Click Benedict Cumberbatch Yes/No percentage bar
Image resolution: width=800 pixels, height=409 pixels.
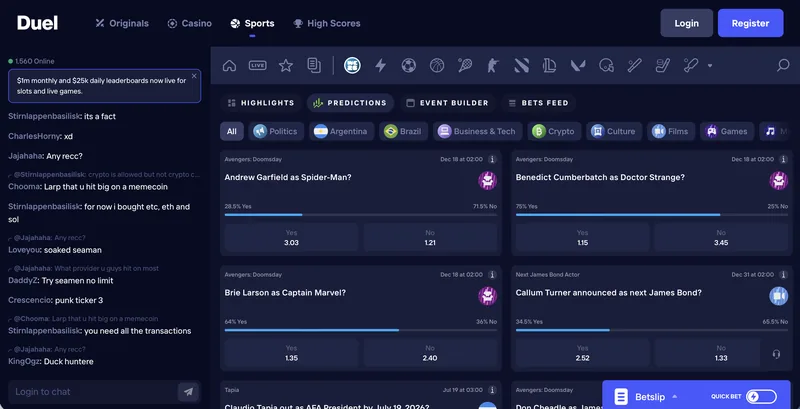[x=652, y=215]
